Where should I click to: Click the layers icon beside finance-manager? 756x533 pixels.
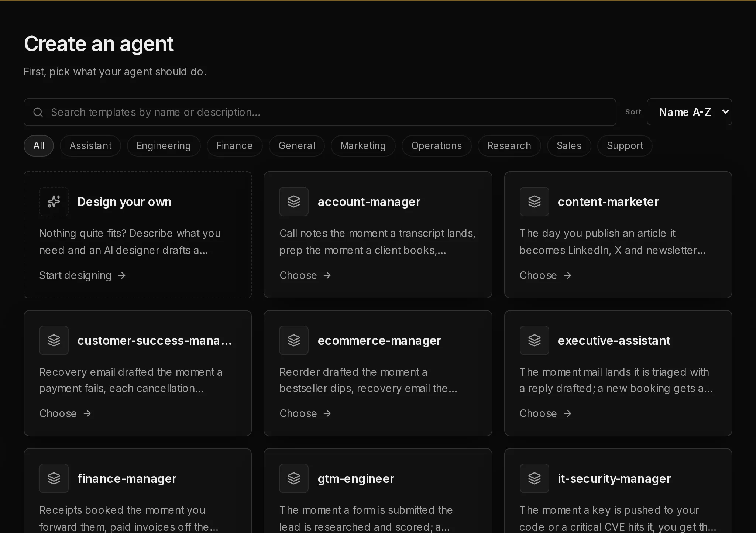click(54, 478)
